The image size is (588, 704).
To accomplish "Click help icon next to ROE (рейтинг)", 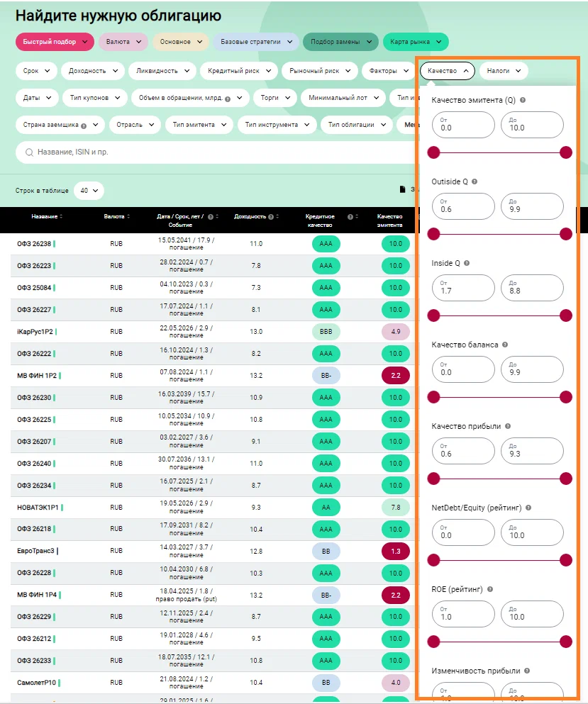I will 490,589.
